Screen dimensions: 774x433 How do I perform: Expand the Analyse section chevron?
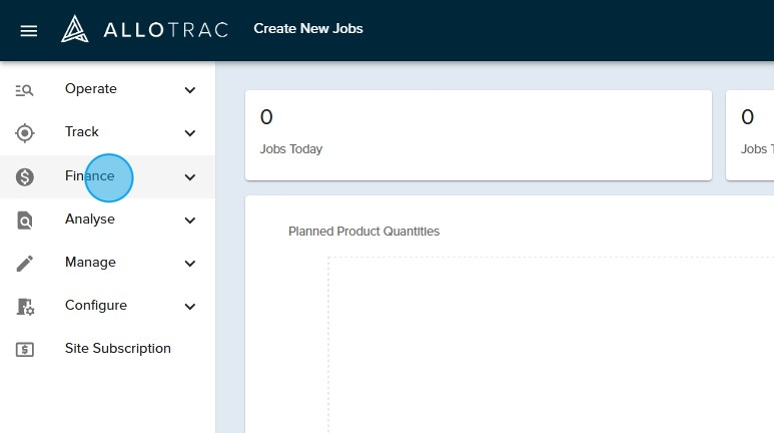coord(190,220)
